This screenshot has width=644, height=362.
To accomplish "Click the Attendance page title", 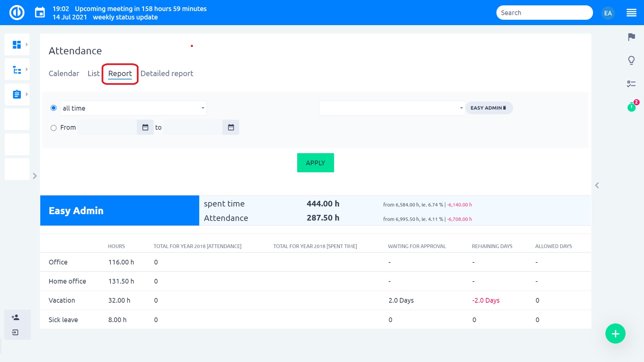I will point(75,51).
